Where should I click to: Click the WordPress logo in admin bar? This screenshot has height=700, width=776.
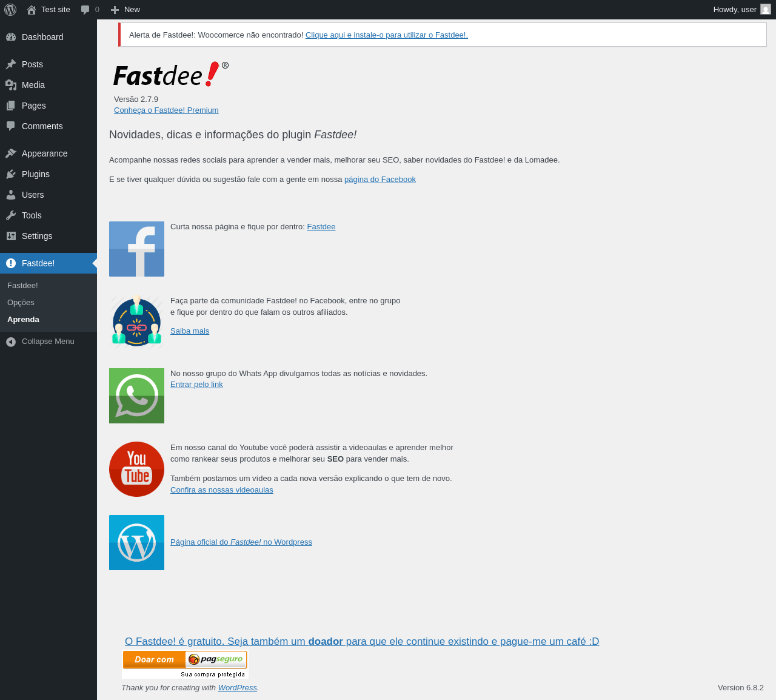(10, 10)
